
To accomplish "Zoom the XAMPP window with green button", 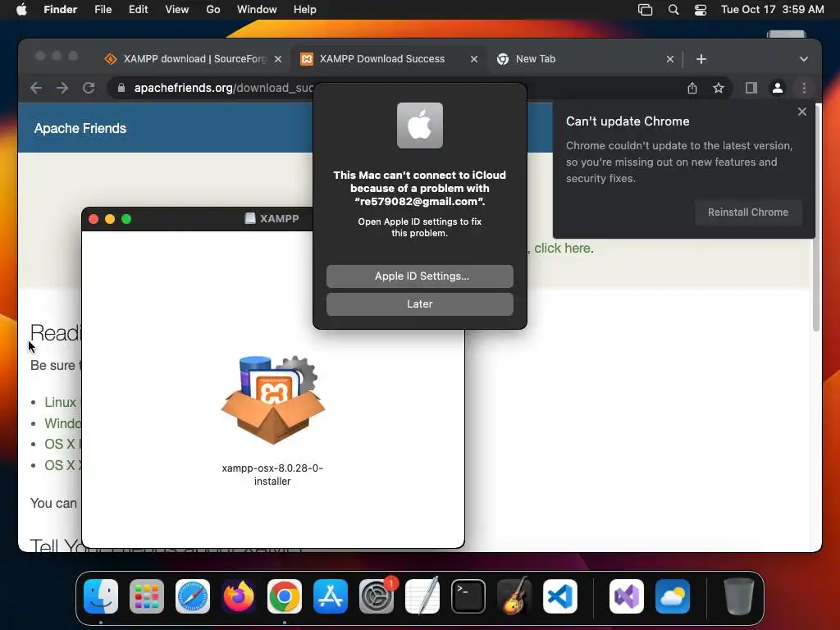I will pos(126,219).
